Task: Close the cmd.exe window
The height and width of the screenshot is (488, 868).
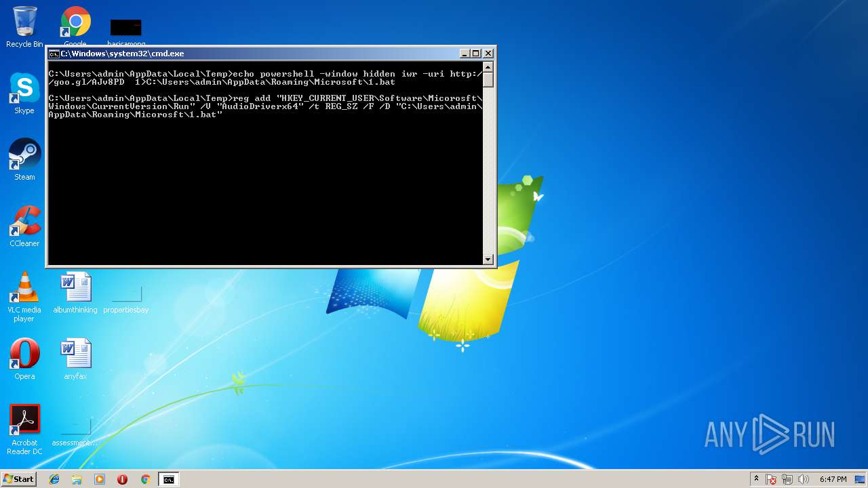Action: [488, 54]
